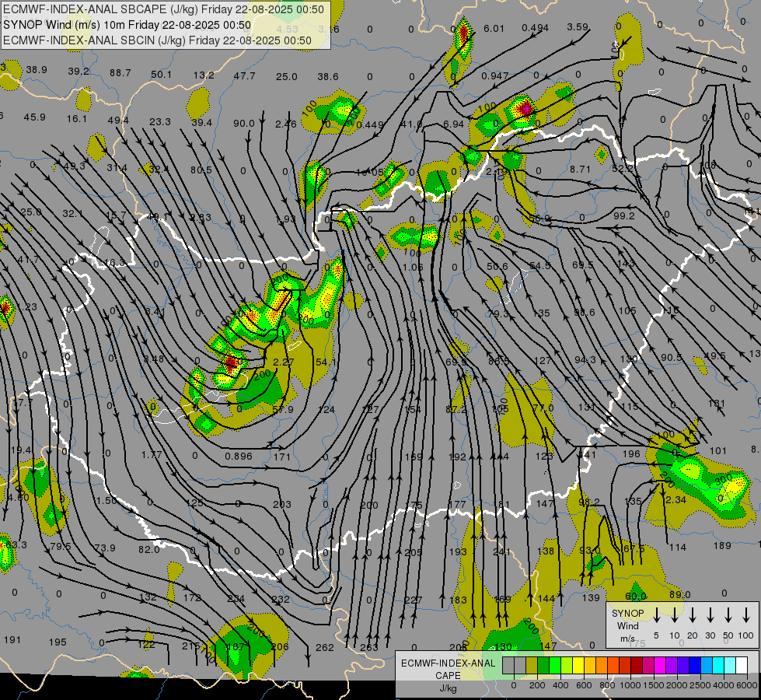Click the map value '195'
Screen dimensions: 761x700
click(58, 642)
